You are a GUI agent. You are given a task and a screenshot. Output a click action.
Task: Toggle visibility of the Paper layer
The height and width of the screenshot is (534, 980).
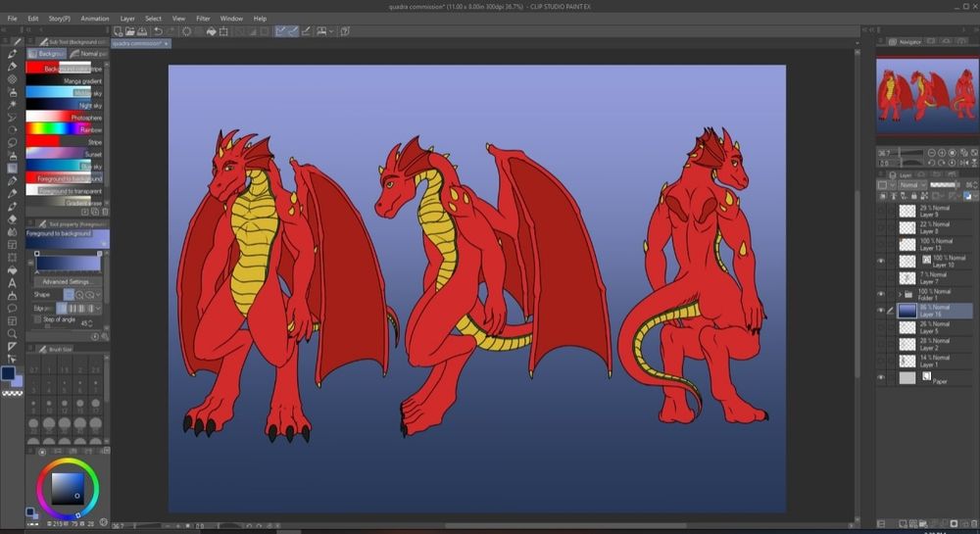(x=882, y=378)
